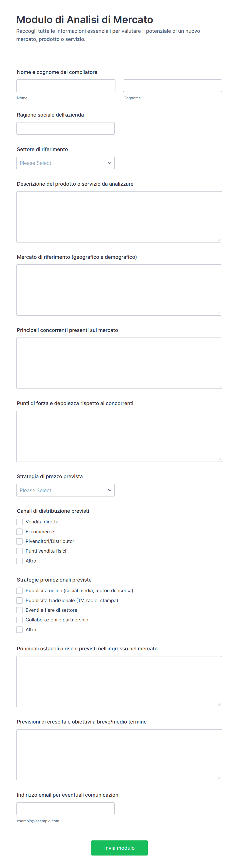Focus the Ragione sociale dell'azienda field
The width and height of the screenshot is (236, 868).
[x=65, y=128]
